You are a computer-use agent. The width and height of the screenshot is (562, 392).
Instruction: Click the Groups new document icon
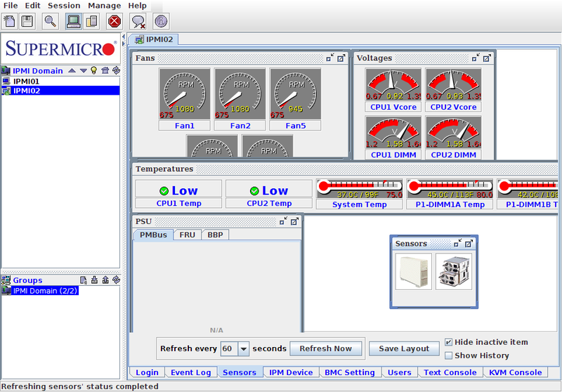coord(83,280)
